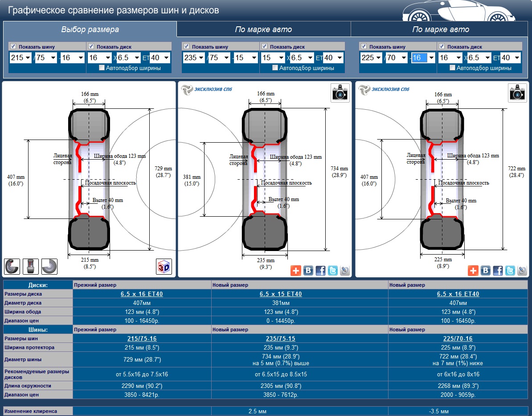Image resolution: width=532 pixels, height=416 pixels.
Task: Share middle diagram on VKontakte
Action: click(308, 271)
